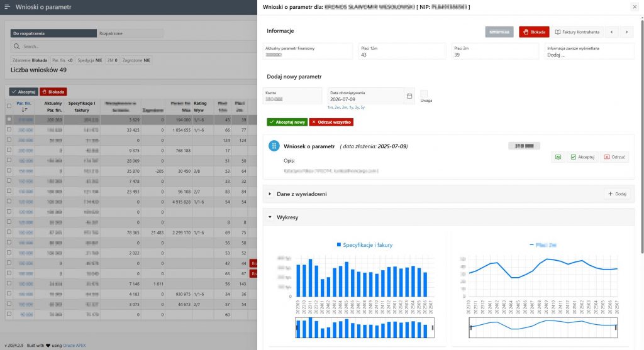Click Odrzuć in the Wniosek card

coord(614,156)
